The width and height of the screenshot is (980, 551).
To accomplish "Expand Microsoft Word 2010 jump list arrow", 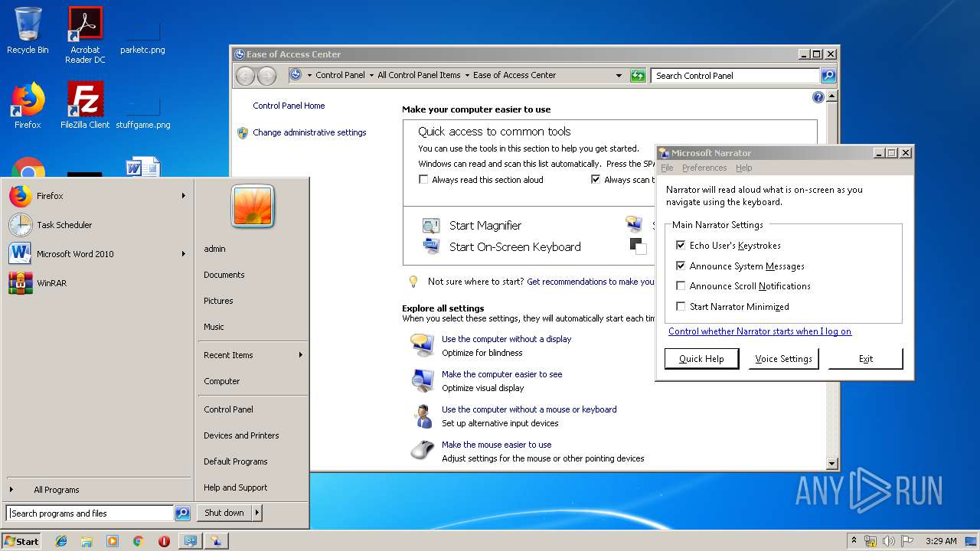I will pyautogui.click(x=184, y=254).
